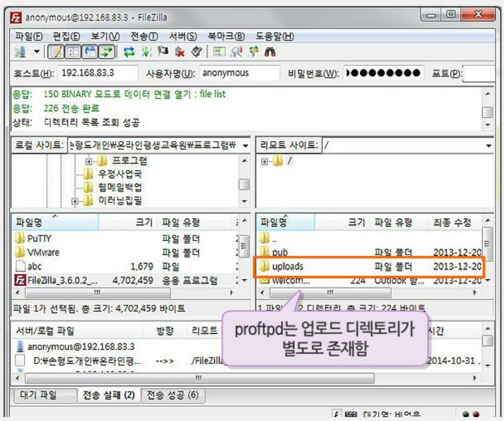Search for files with the binoculars icon

[270, 52]
